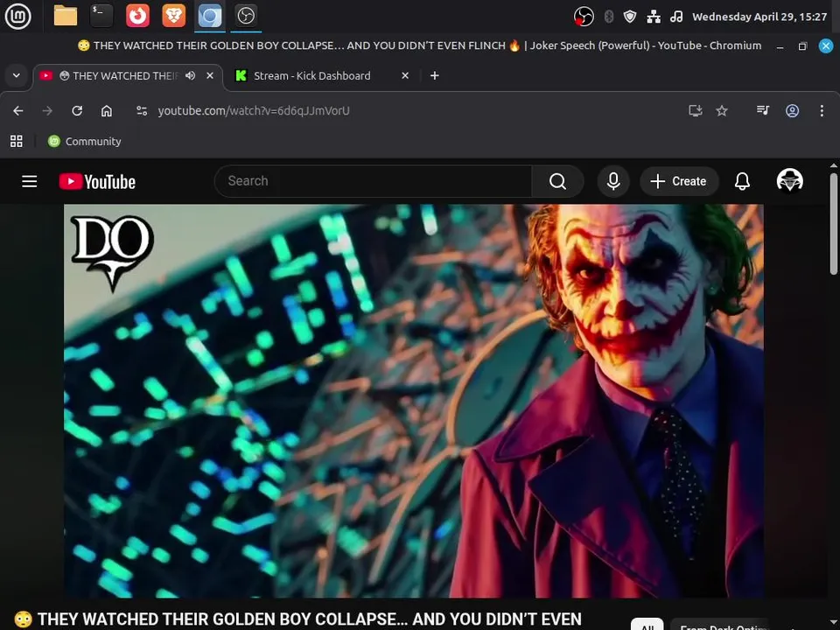Open the media controls button in toolbar
This screenshot has height=630, width=840.
tap(763, 110)
